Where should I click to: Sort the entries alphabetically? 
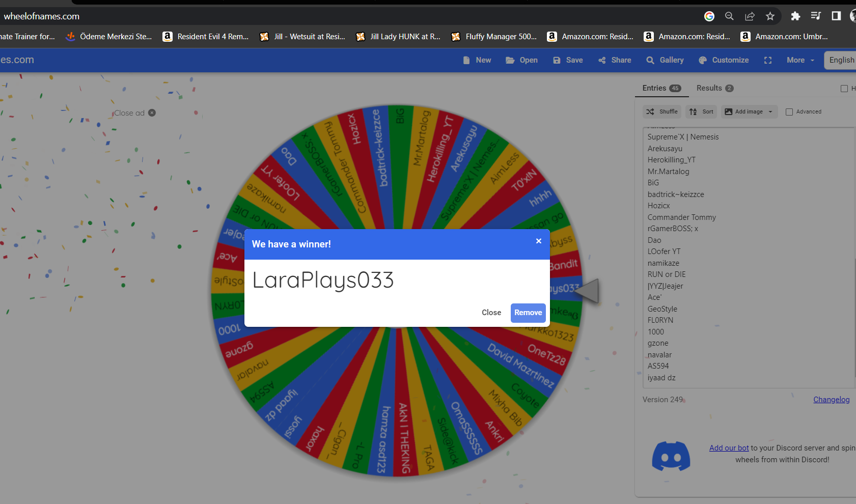point(701,111)
